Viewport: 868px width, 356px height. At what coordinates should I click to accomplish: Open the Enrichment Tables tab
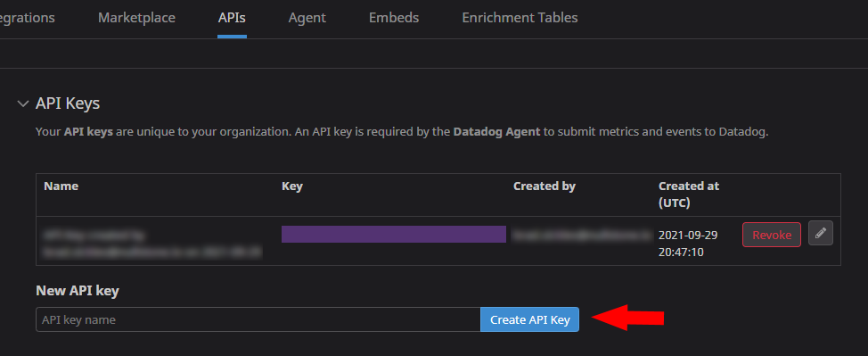click(x=520, y=18)
